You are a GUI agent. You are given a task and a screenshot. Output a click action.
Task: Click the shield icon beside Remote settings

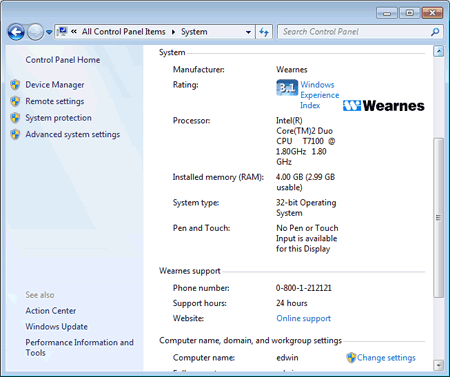(x=15, y=101)
